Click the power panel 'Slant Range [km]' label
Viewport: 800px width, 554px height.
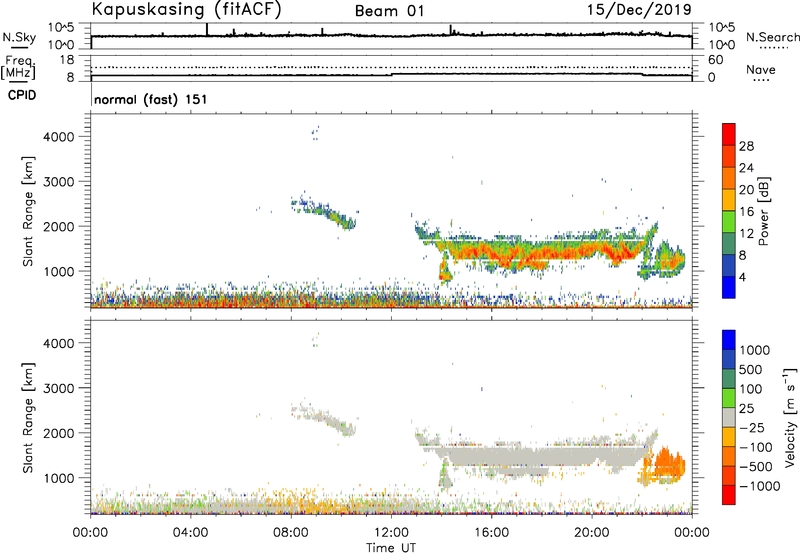[x=28, y=211]
